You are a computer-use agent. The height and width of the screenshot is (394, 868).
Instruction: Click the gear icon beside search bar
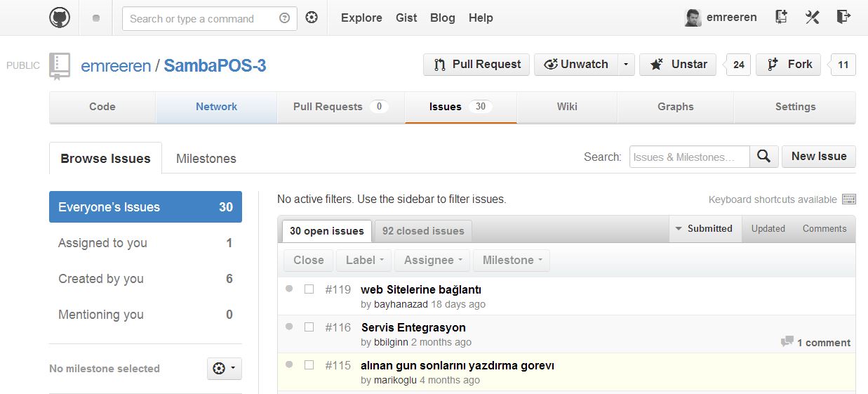[312, 18]
